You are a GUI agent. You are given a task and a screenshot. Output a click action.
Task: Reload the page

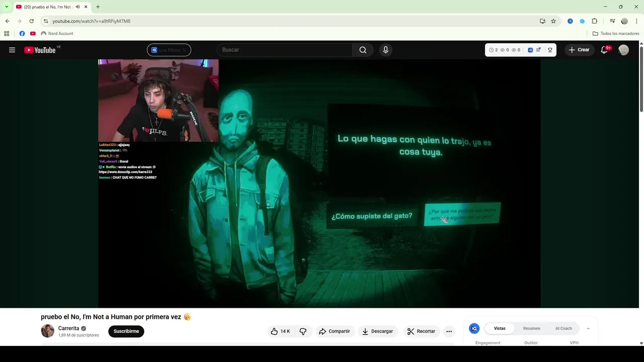(x=31, y=21)
